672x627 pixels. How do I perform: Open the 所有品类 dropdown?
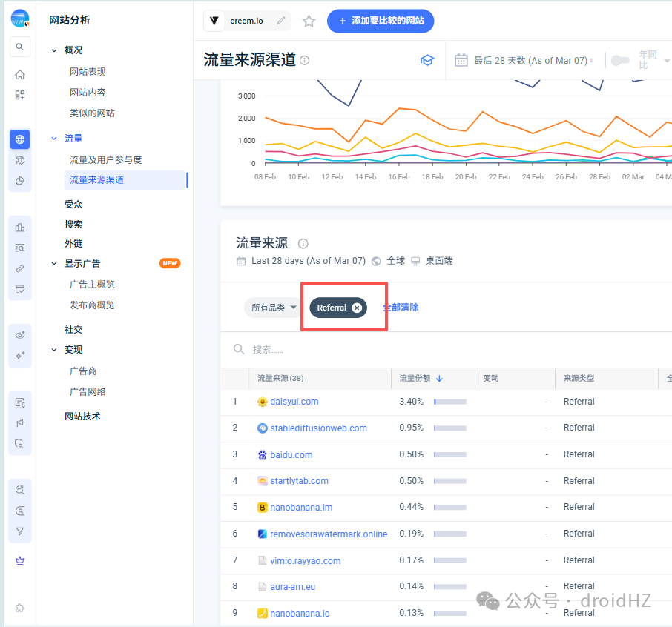[274, 308]
